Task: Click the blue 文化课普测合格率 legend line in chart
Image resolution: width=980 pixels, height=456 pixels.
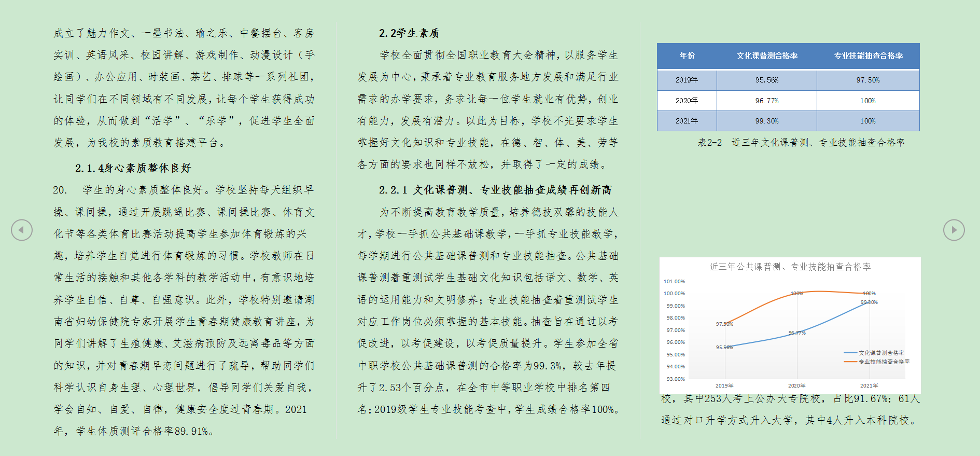Action: [850, 353]
